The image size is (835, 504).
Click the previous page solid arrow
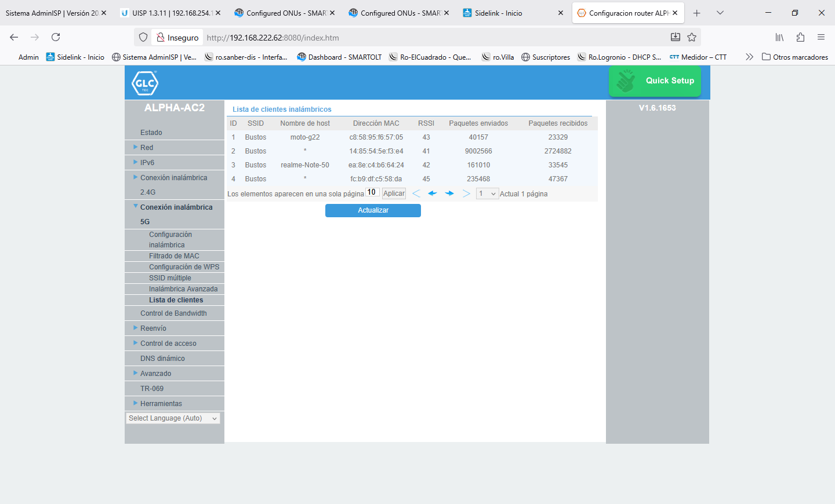432,193
